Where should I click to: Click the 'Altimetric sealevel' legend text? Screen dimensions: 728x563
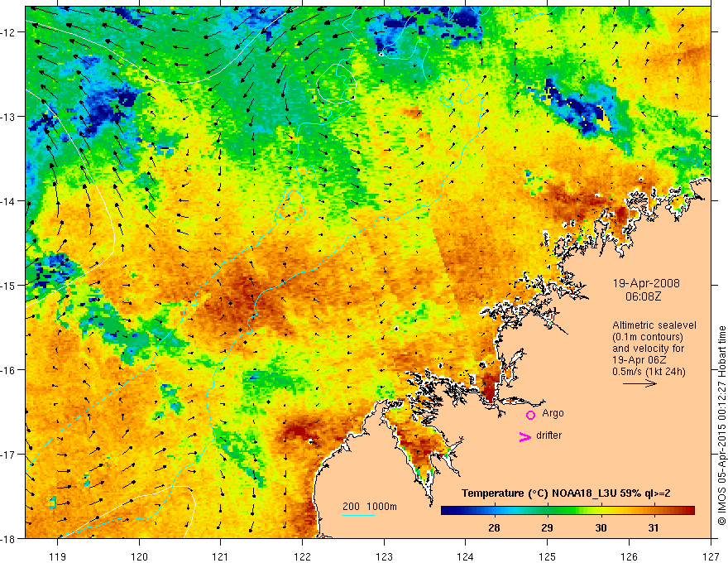pos(654,325)
